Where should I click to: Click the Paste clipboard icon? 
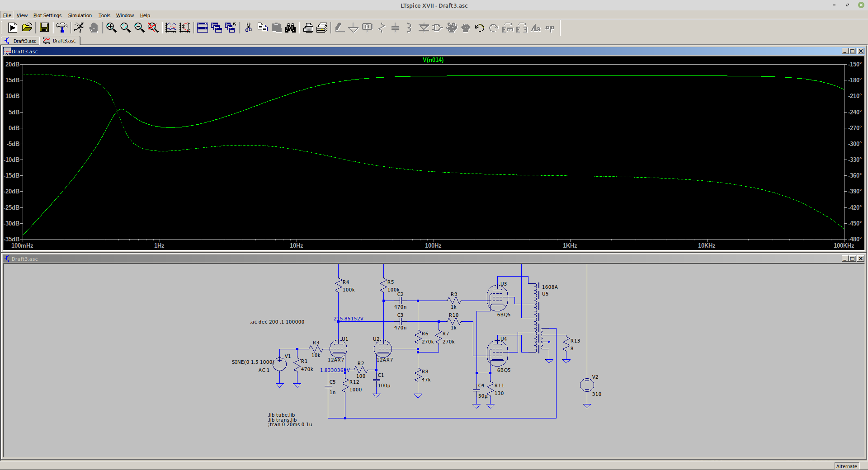click(276, 28)
